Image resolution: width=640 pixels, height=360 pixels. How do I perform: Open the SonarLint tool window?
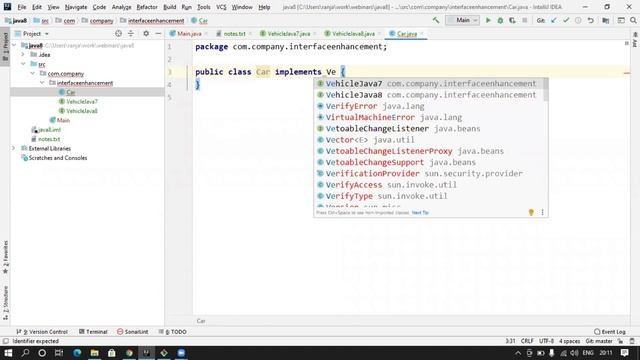pyautogui.click(x=133, y=332)
